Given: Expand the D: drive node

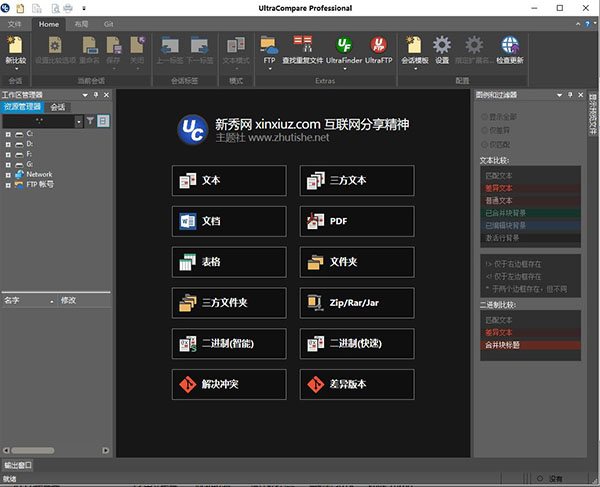Looking at the screenshot, I should pos(8,145).
